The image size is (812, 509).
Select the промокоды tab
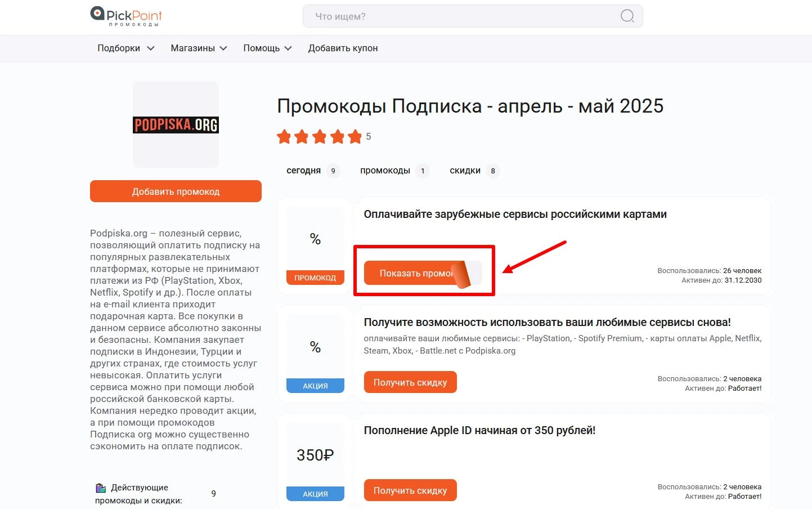(394, 171)
